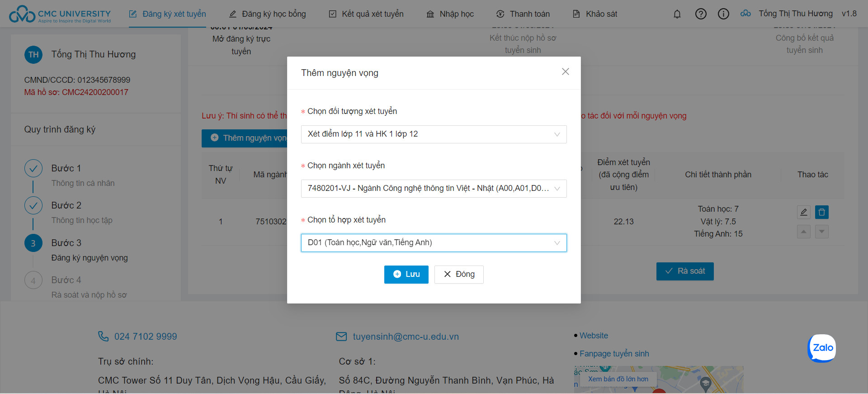Click the tuyensinh@cmc-u.edu.vn email link

coord(406,337)
